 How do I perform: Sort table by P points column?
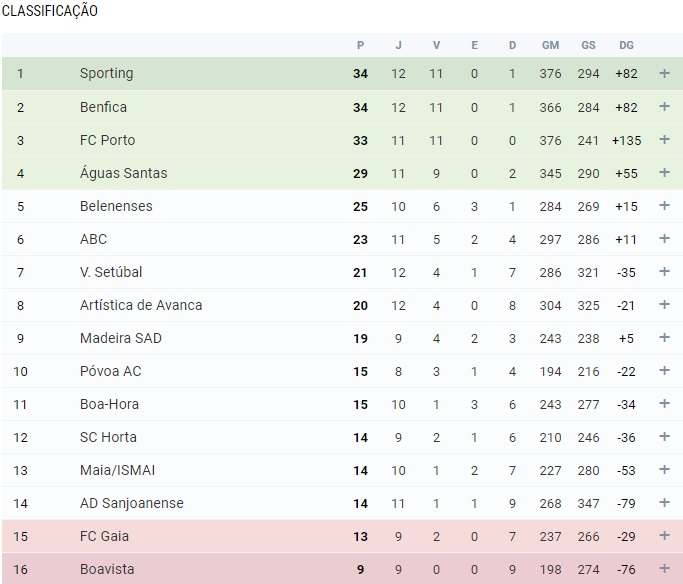tap(360, 45)
